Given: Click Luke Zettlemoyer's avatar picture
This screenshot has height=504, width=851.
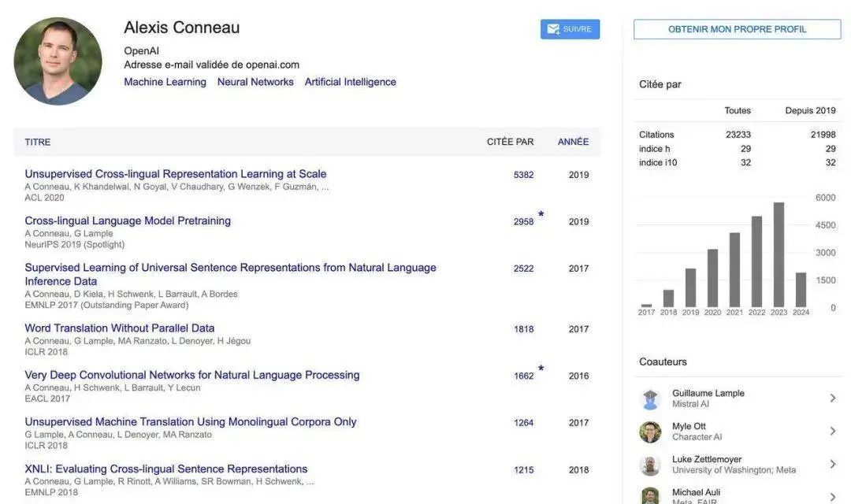Looking at the screenshot, I should [x=650, y=465].
